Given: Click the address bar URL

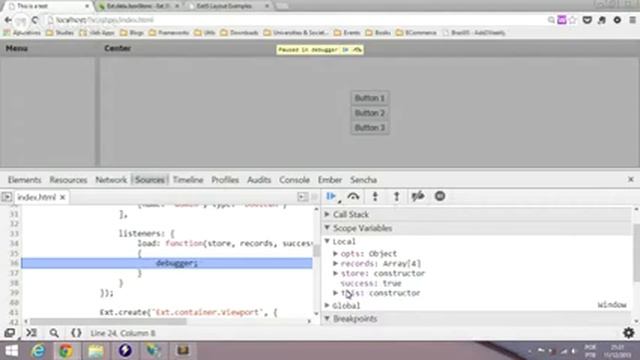Looking at the screenshot, I should tap(105, 20).
